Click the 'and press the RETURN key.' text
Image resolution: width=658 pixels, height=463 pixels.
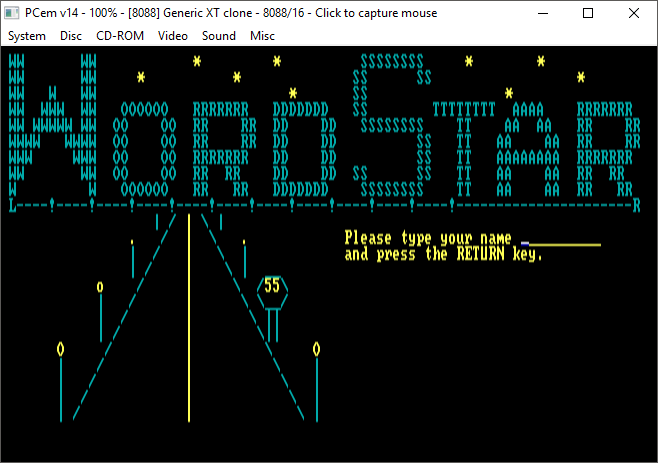pos(443,254)
